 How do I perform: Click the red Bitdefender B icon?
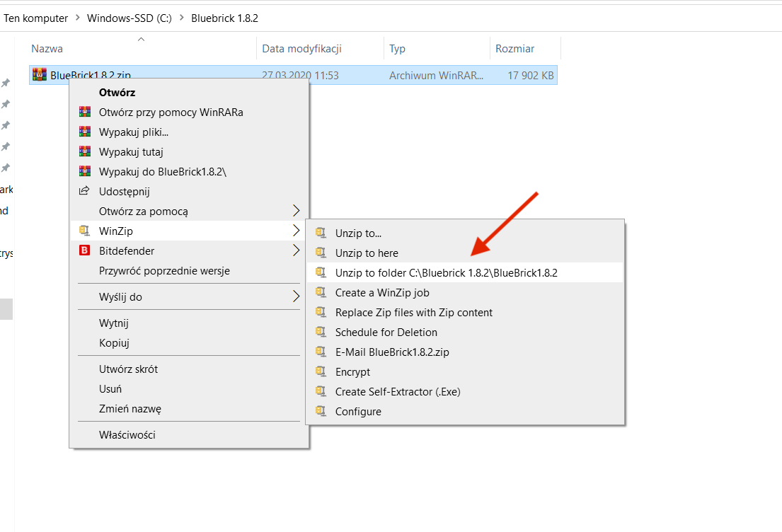(x=85, y=250)
